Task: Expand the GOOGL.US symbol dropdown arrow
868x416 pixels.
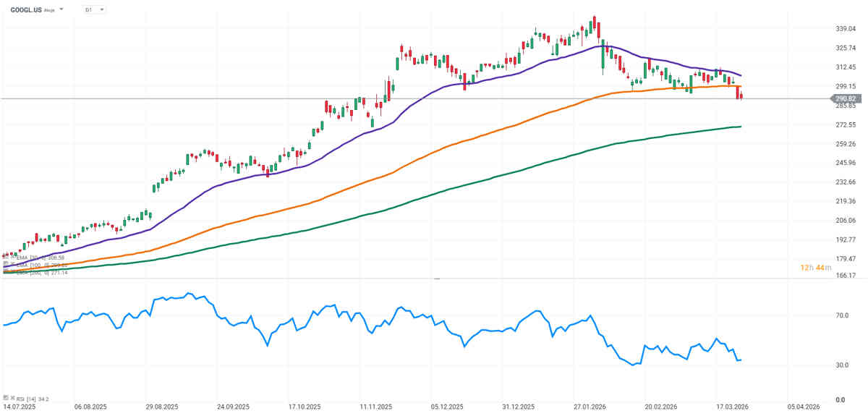Action: 61,9
